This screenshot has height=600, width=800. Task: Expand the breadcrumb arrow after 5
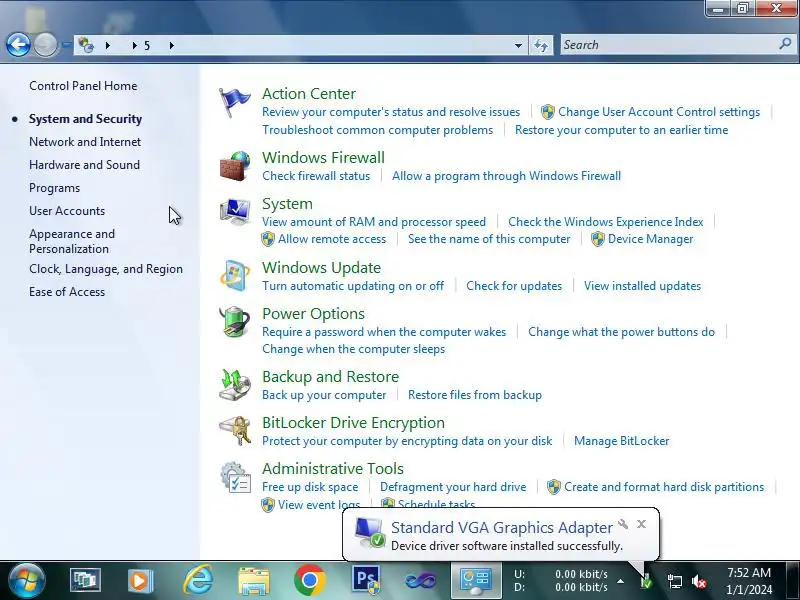click(x=171, y=45)
